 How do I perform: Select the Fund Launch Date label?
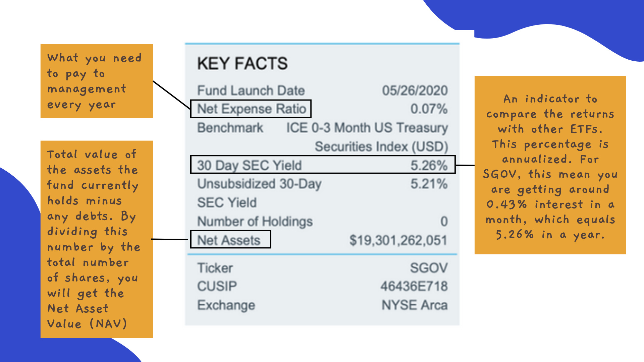tap(251, 90)
